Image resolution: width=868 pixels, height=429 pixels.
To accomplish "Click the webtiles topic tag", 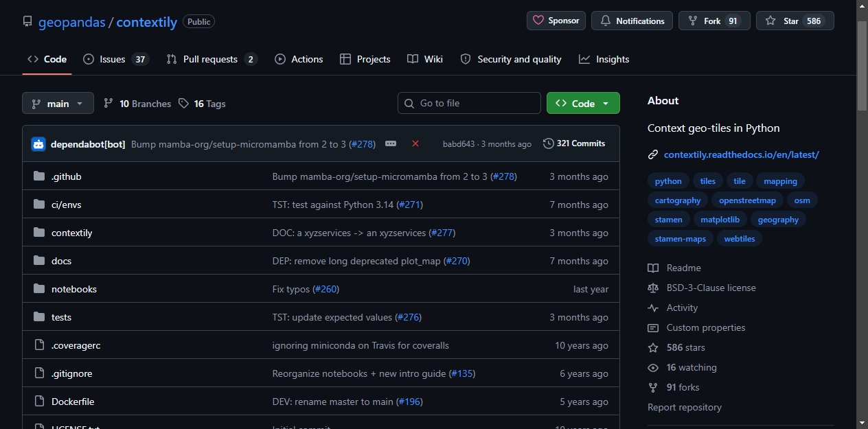I will click(740, 239).
